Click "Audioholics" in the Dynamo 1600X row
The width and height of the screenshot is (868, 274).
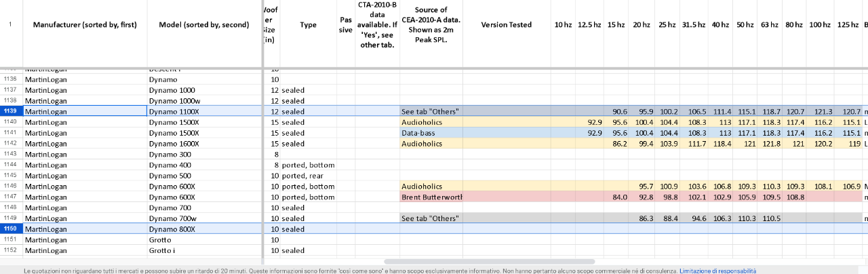[431, 143]
